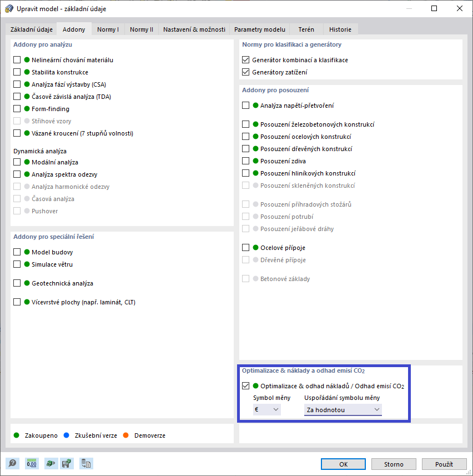Tick Posouzení dřevěných konstrukcí
473x476 pixels.
click(246, 149)
